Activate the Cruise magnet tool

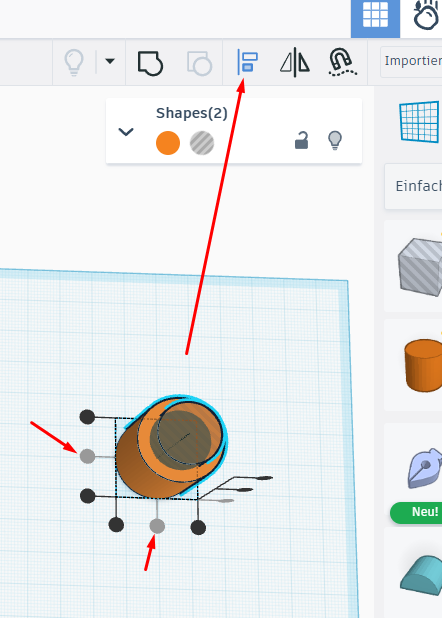coord(342,62)
